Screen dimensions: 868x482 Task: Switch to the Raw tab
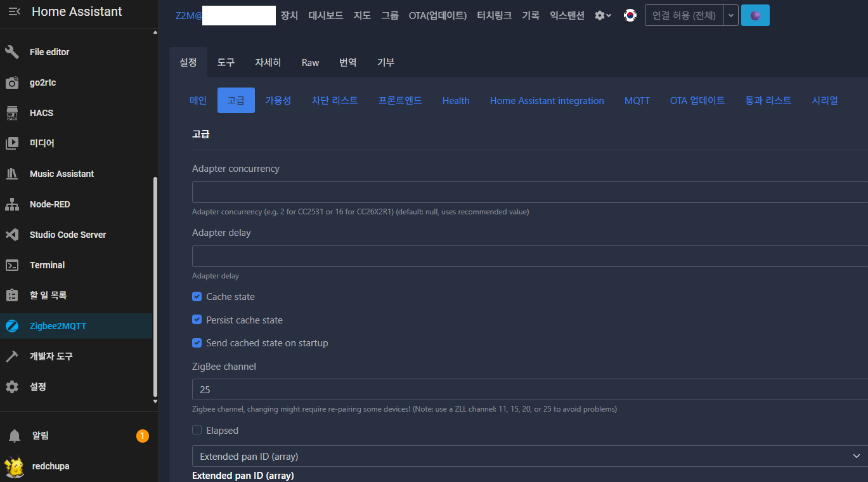pos(310,62)
